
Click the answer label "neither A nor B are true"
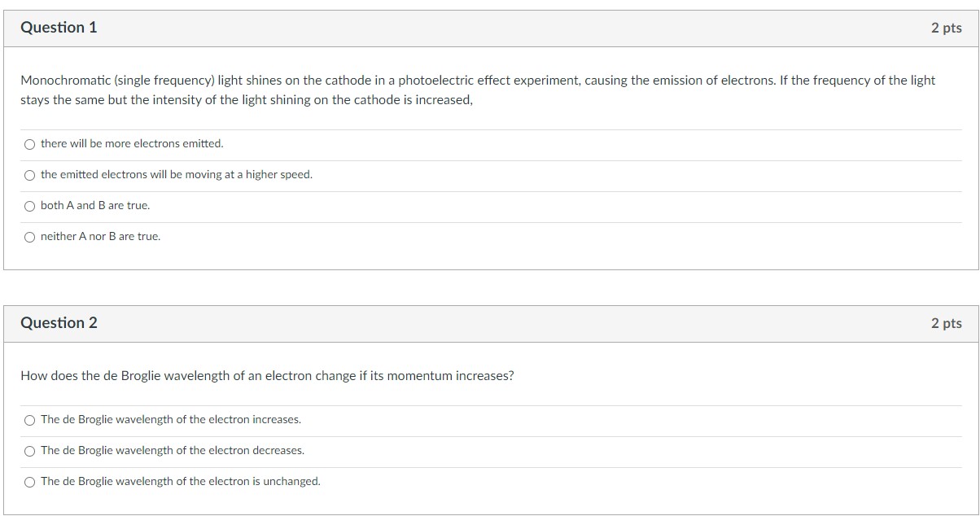pyautogui.click(x=99, y=237)
